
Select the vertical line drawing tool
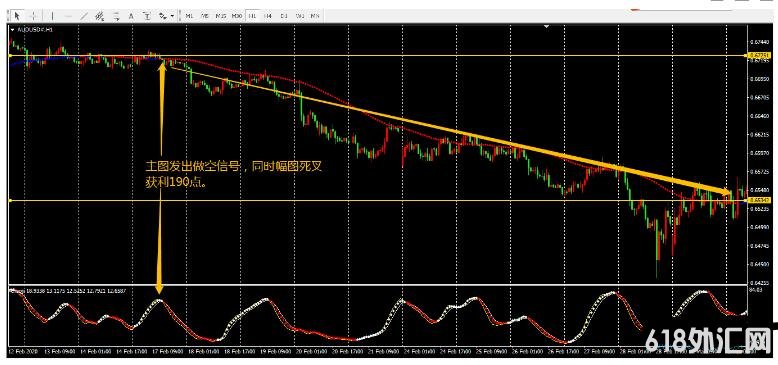pyautogui.click(x=52, y=16)
